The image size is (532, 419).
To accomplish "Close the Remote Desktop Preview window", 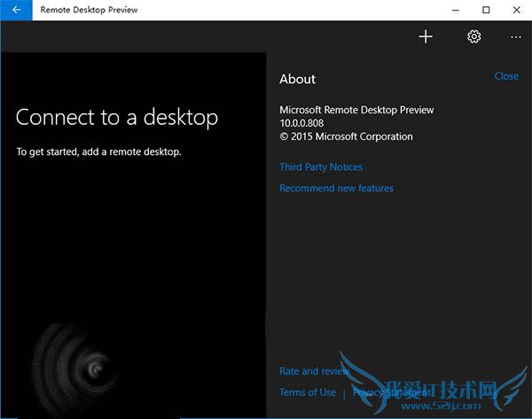I will click(516, 10).
